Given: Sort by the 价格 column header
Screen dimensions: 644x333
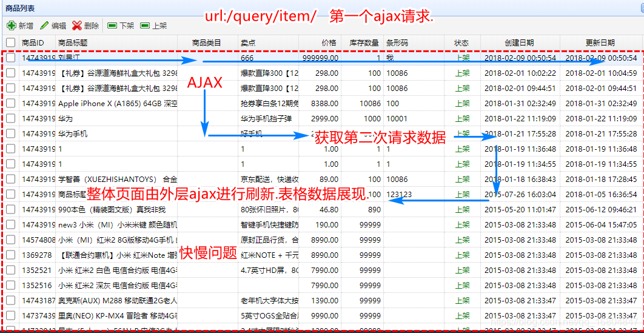Looking at the screenshot, I should [329, 42].
